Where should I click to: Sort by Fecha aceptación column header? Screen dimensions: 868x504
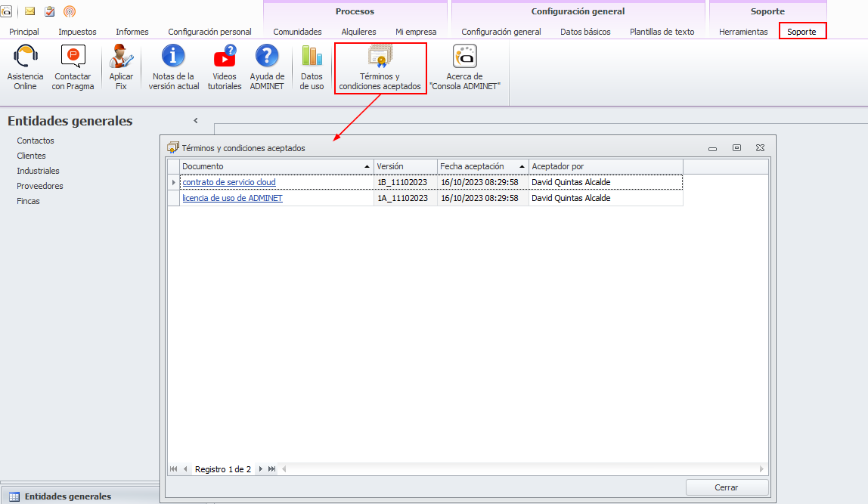point(482,166)
